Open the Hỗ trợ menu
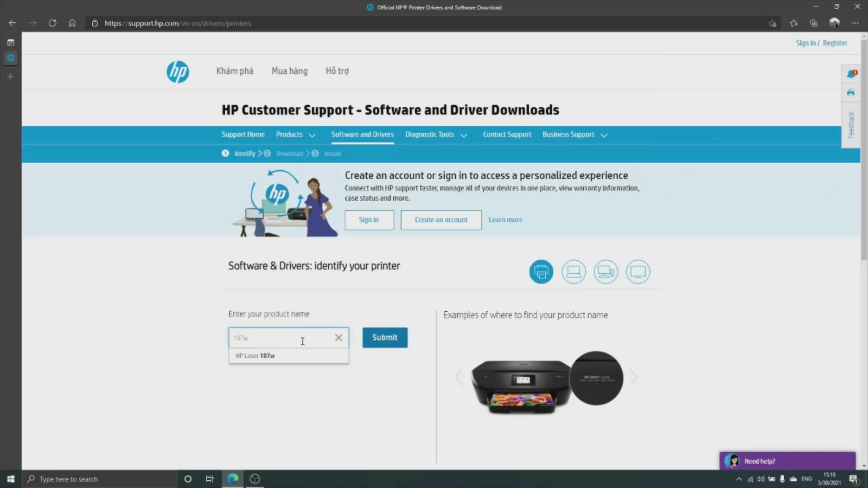 (x=337, y=71)
